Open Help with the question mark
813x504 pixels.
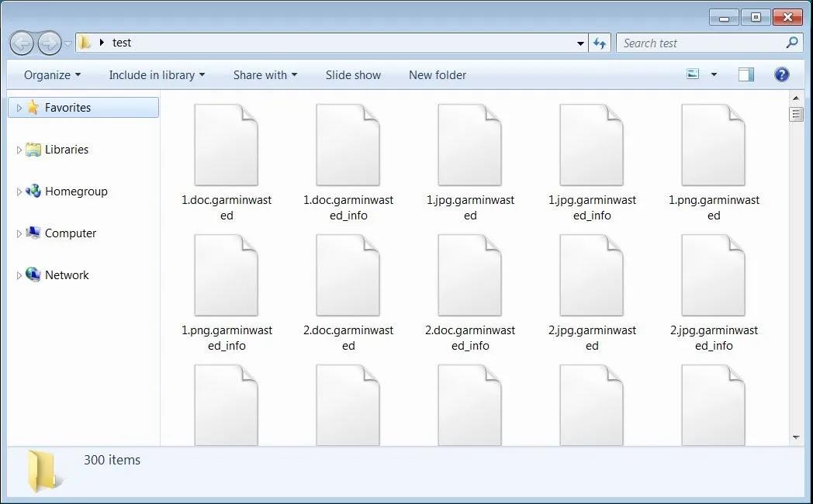(781, 74)
